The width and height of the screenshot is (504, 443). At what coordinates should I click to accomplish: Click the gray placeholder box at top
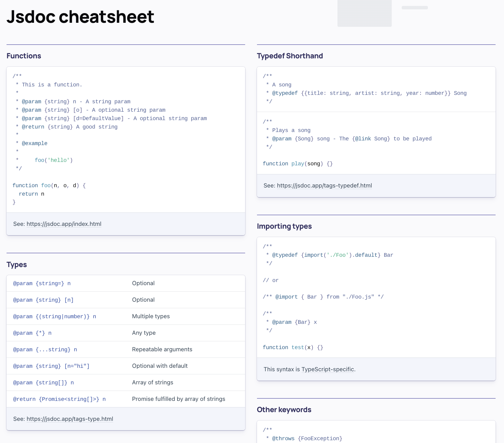pyautogui.click(x=365, y=13)
